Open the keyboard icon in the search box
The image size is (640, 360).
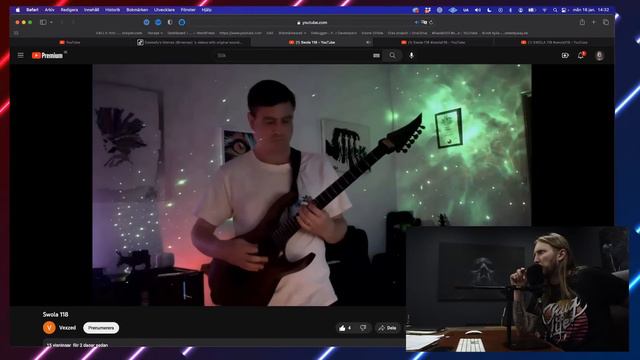(376, 56)
